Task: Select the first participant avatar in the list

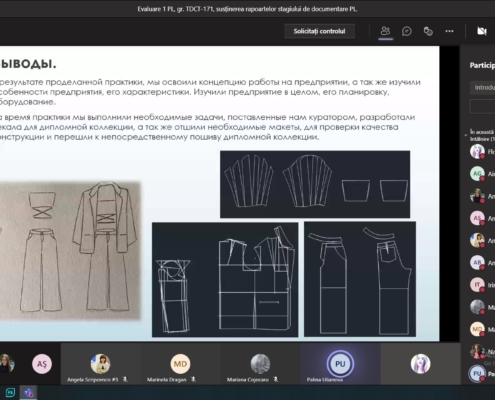Action: (477, 152)
